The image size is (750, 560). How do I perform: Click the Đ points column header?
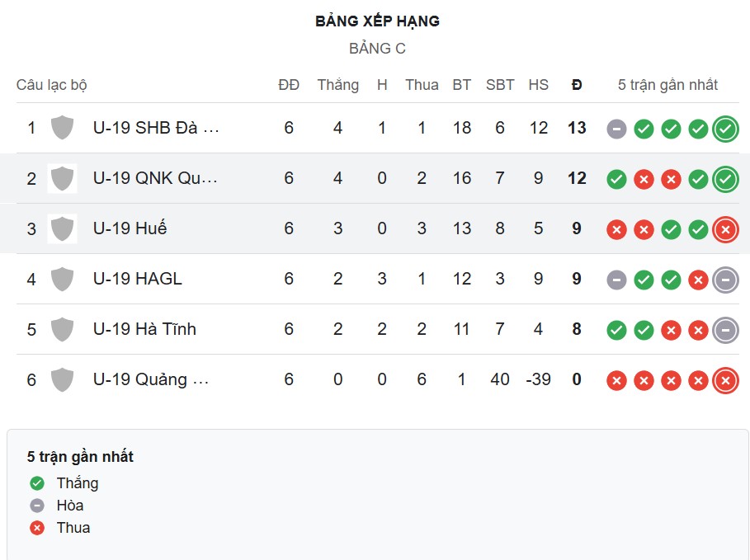coord(577,85)
